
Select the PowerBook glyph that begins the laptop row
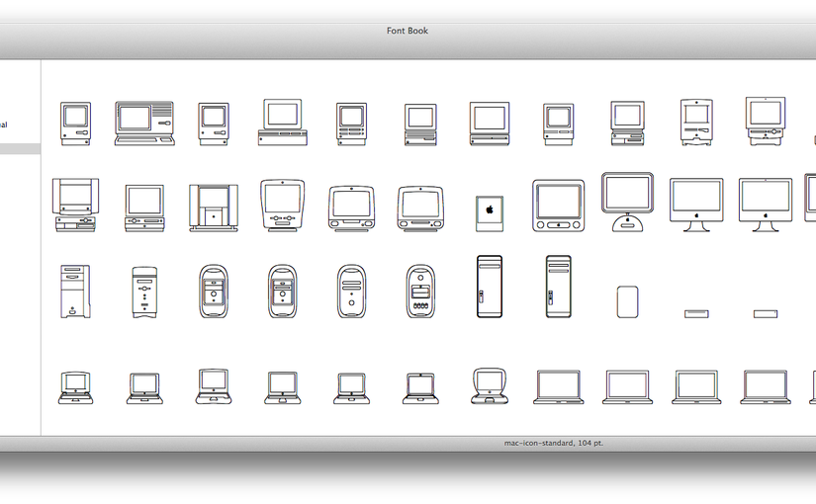click(75, 387)
